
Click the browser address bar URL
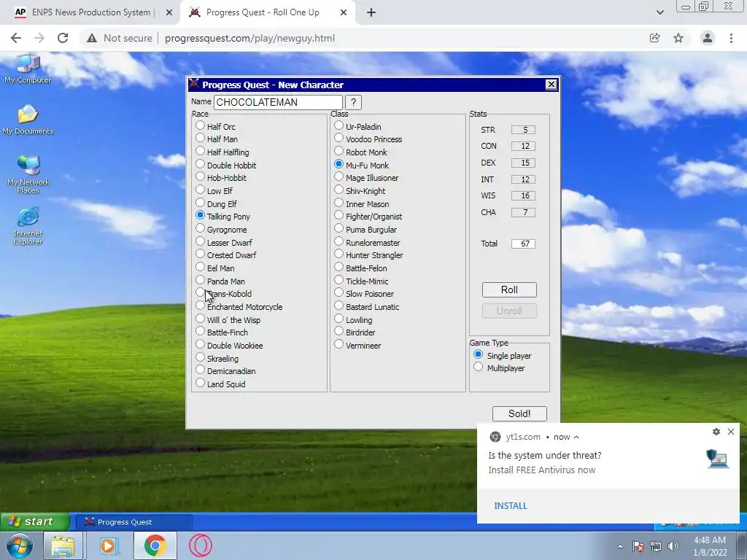249,38
